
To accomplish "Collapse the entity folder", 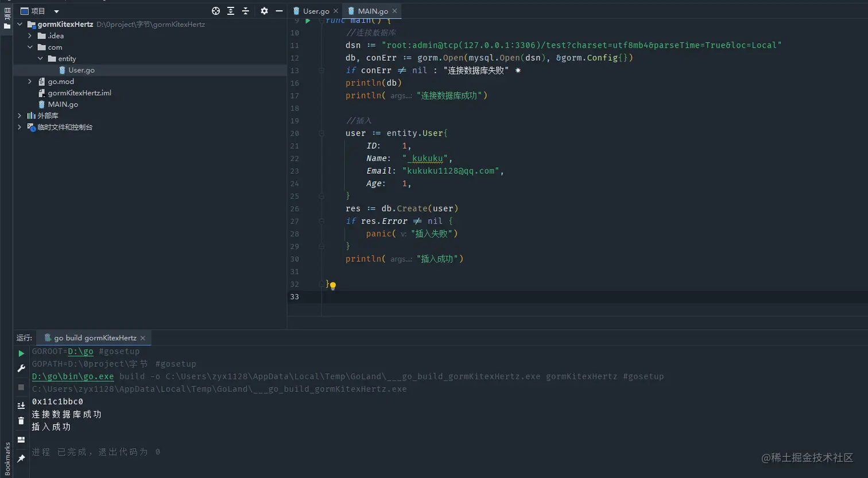I will point(40,59).
